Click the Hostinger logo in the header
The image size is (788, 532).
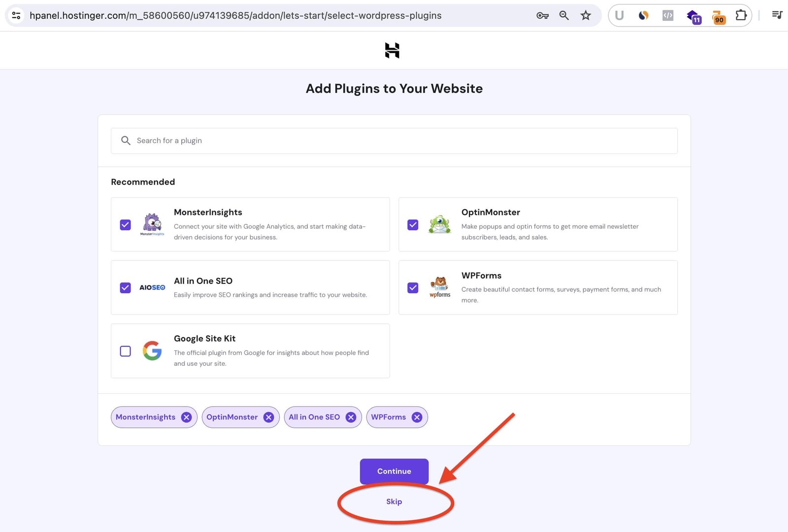point(392,50)
